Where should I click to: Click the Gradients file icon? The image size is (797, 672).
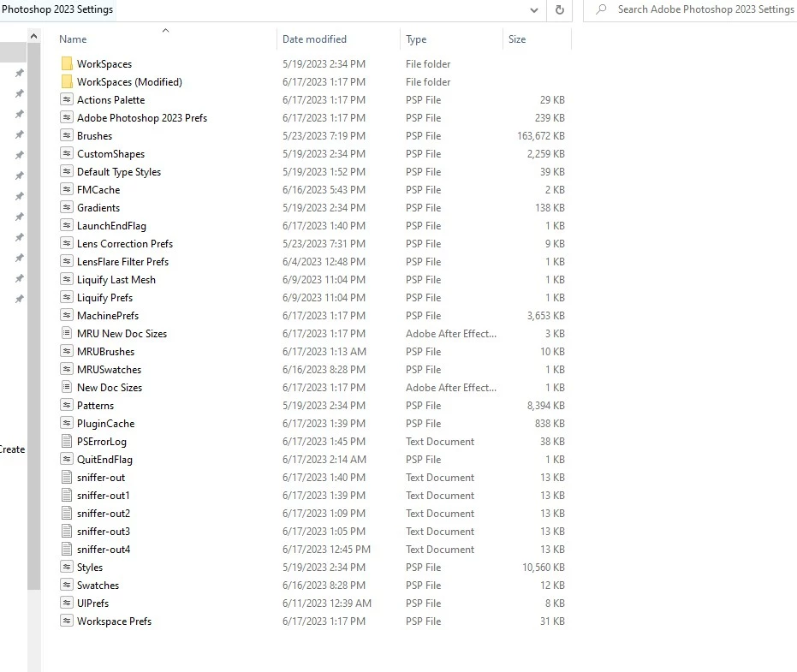tap(67, 207)
